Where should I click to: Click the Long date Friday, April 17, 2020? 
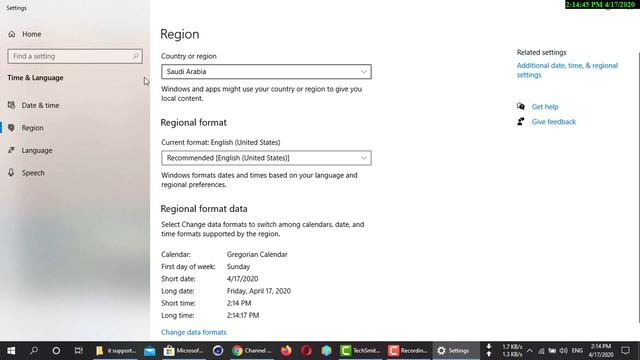(259, 291)
